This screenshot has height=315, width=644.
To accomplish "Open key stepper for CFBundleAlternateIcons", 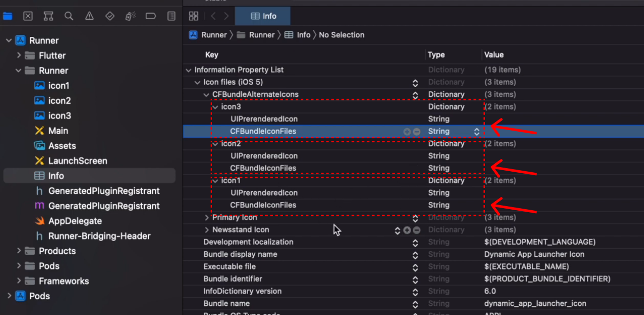I will [415, 95].
